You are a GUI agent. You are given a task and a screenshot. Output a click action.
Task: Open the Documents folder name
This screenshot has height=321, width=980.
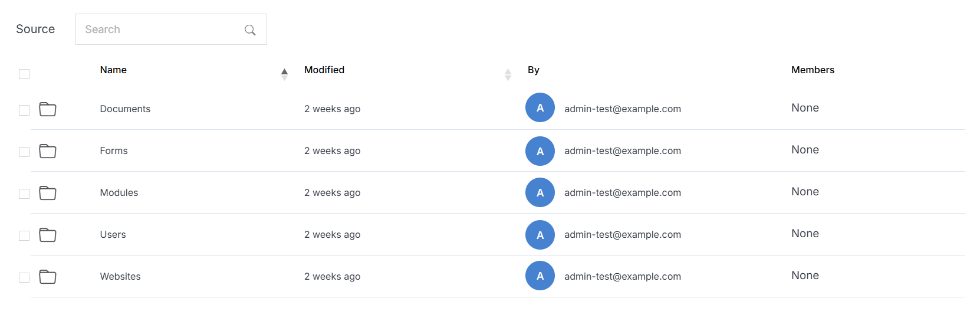point(125,109)
